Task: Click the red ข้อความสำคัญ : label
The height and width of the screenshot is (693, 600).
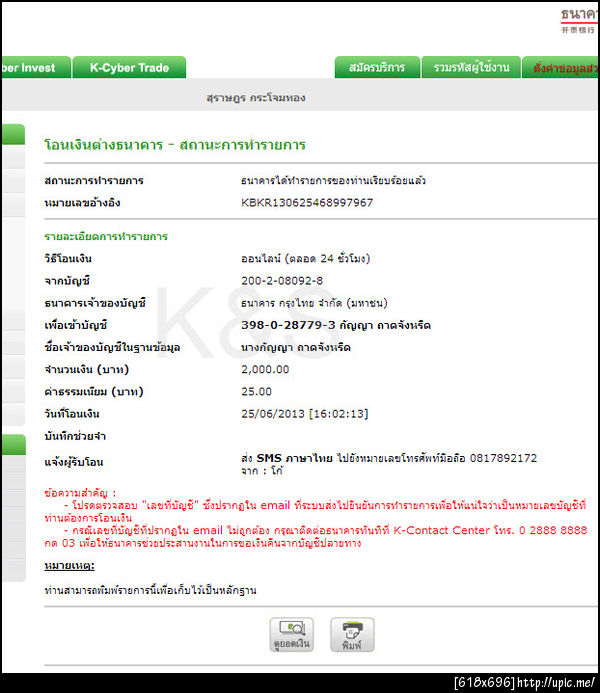Action: coord(80,493)
